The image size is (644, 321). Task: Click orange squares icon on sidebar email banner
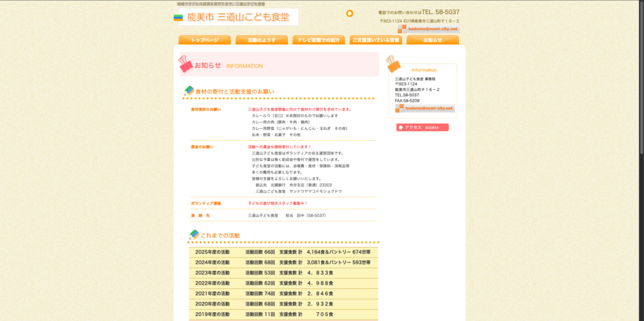(x=399, y=108)
